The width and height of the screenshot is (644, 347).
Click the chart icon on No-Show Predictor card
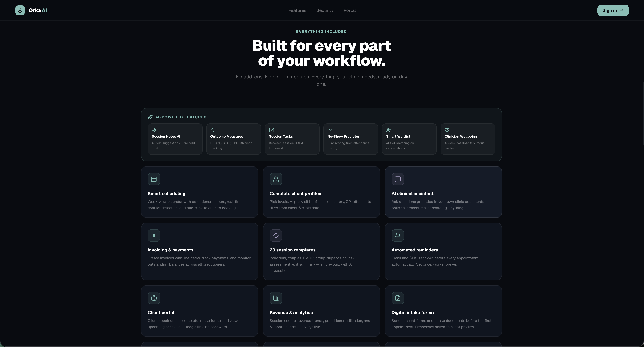330,130
